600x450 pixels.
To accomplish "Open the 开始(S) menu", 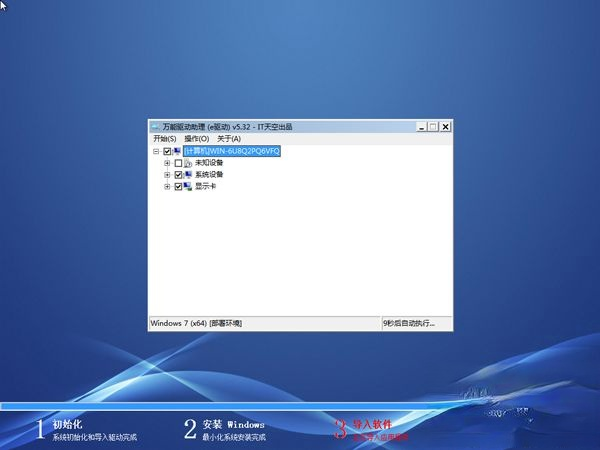I will 165,139.
